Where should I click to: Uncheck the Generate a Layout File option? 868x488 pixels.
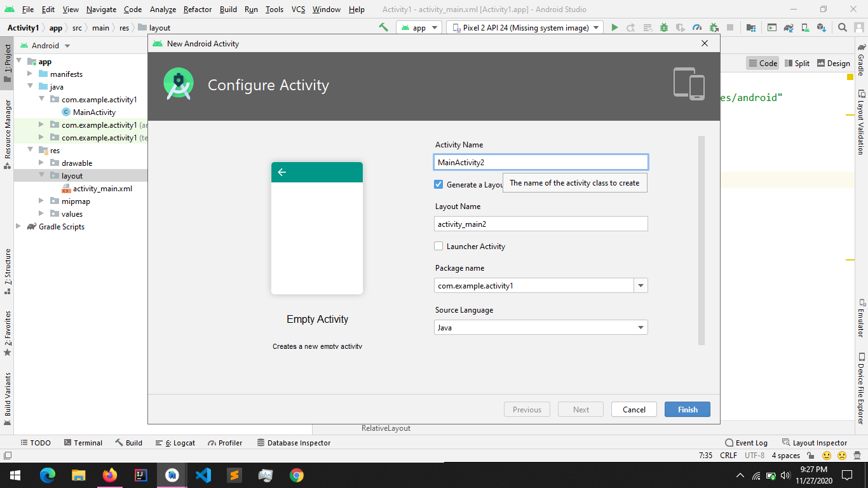(438, 184)
